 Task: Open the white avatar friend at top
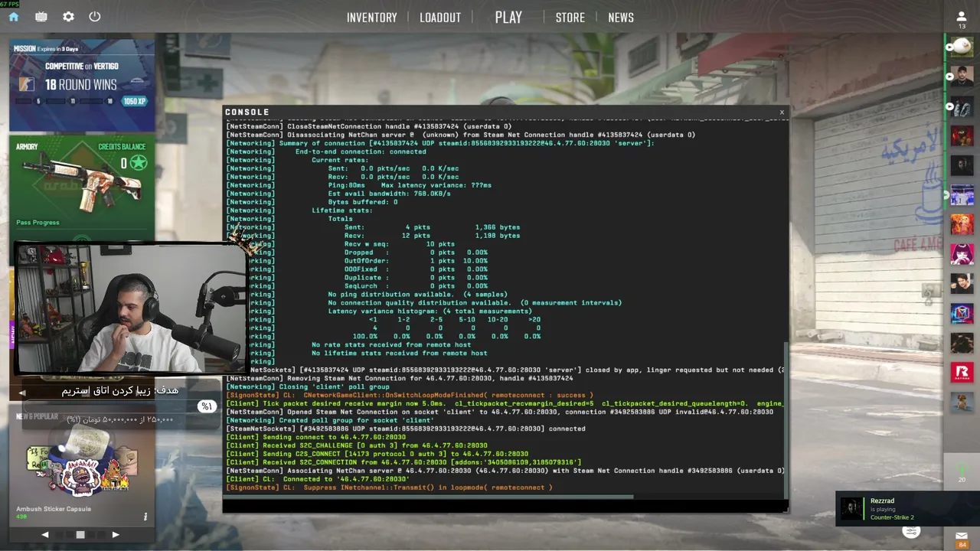point(962,47)
